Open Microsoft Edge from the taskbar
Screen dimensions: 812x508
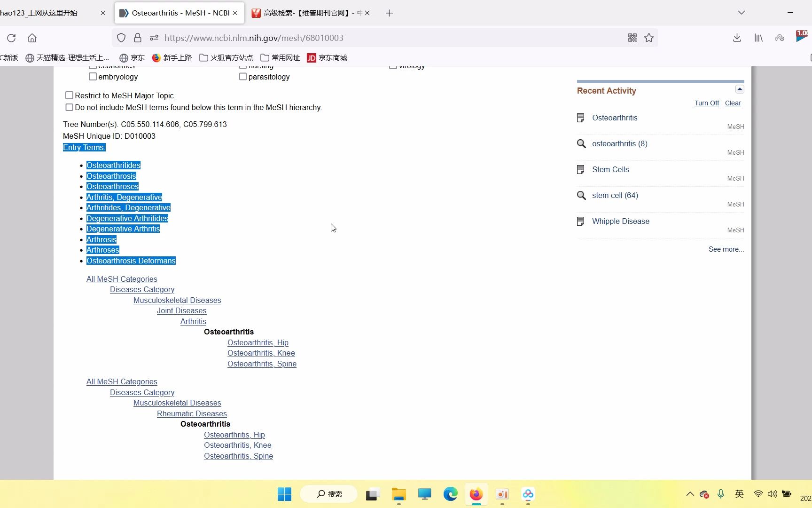[x=450, y=494]
